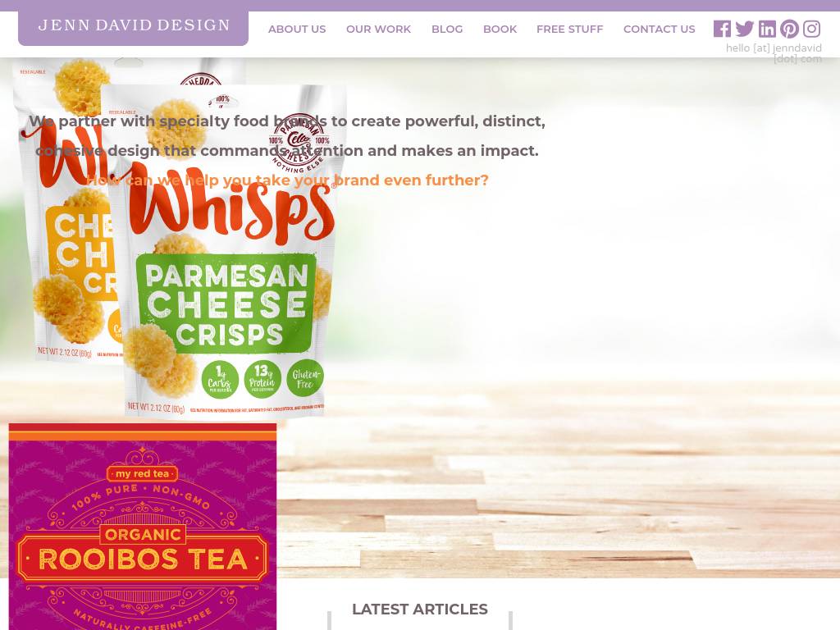Open the Facebook social icon
This screenshot has width=840, height=630.
tap(722, 29)
